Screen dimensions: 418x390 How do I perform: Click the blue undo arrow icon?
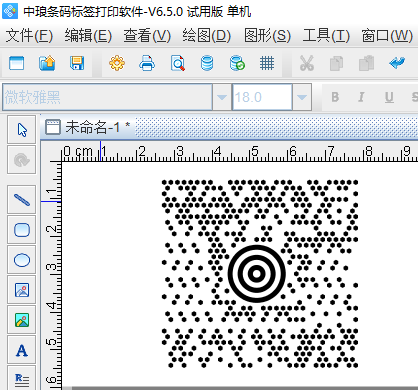397,63
